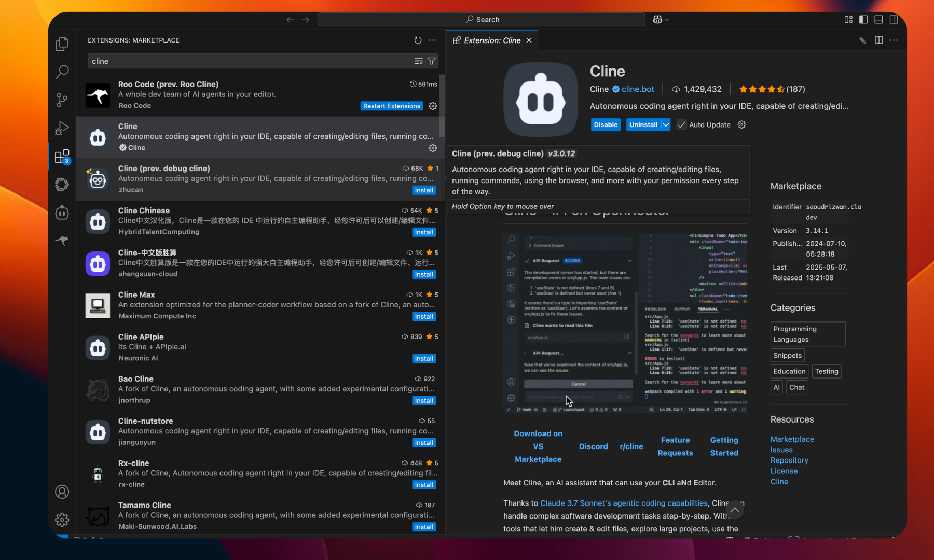Open the Marketplace resource link
Image resolution: width=934 pixels, height=560 pixels.
pyautogui.click(x=792, y=439)
